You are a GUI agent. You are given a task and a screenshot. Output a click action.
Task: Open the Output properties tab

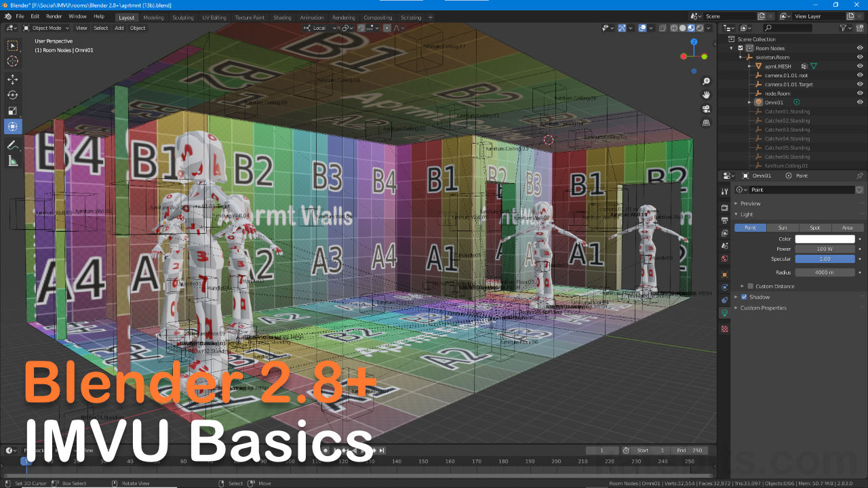(x=724, y=220)
